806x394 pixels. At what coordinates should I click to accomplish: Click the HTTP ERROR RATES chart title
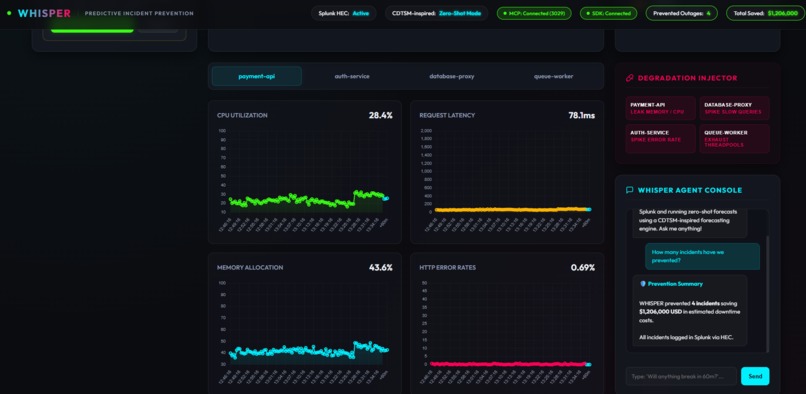click(x=448, y=268)
